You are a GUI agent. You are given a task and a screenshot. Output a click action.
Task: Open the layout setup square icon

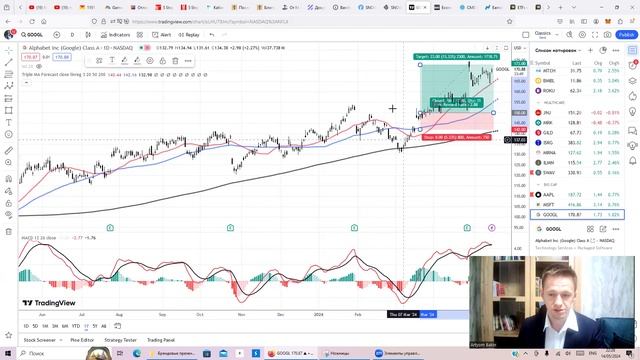click(526, 35)
